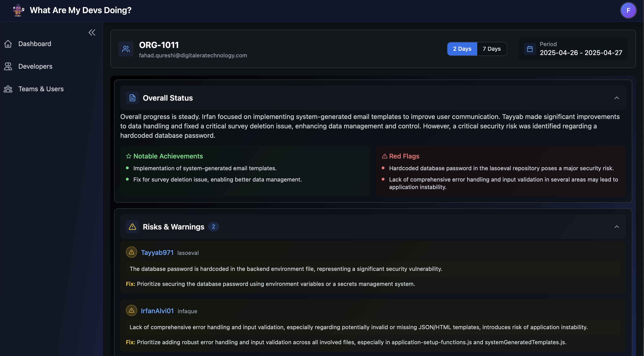644x356 pixels.
Task: Click 'Fix for survey deletion issue' achievement
Action: tap(217, 180)
